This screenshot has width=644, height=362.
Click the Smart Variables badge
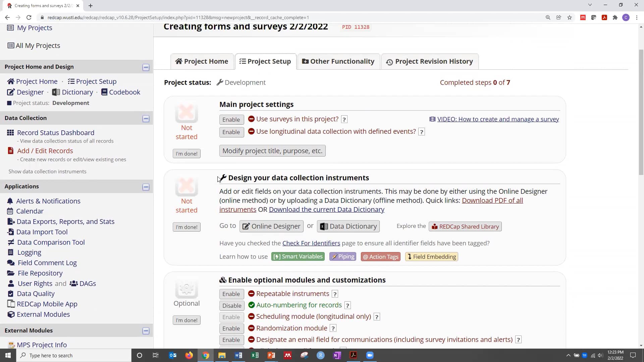coord(298,256)
